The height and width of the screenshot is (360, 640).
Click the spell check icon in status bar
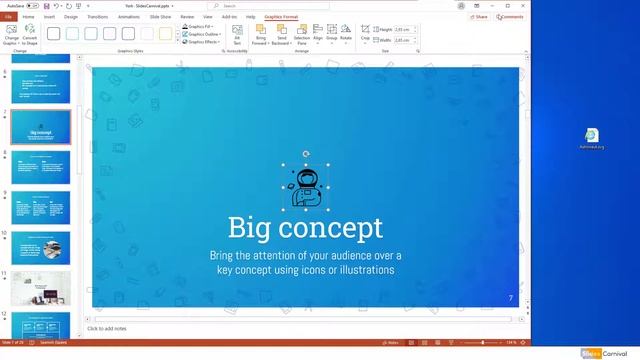coord(31,342)
